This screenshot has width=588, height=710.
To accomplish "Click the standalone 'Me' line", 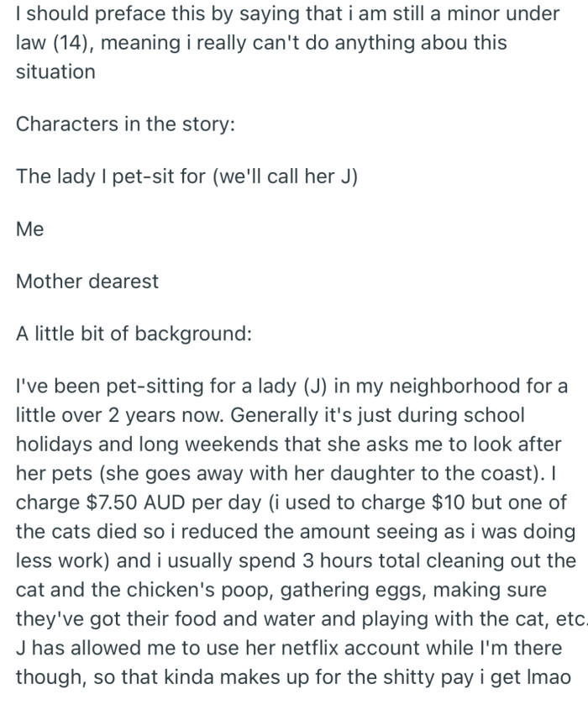I will tap(29, 229).
